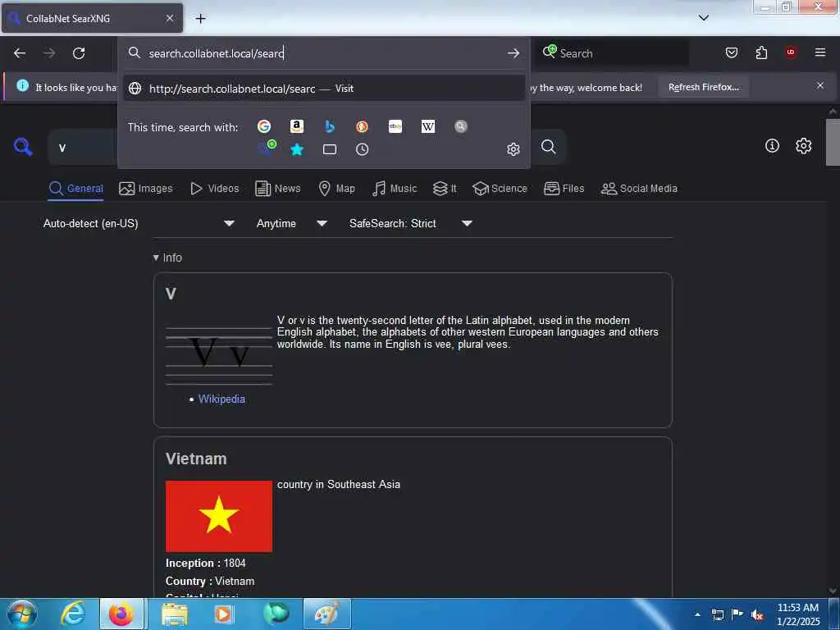Open the taskbar clock showing 11:53 AM

798,614
